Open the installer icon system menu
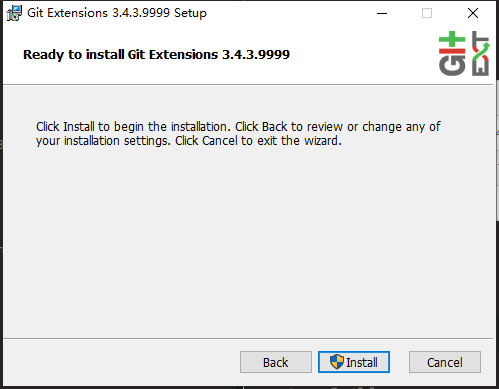 14,13
